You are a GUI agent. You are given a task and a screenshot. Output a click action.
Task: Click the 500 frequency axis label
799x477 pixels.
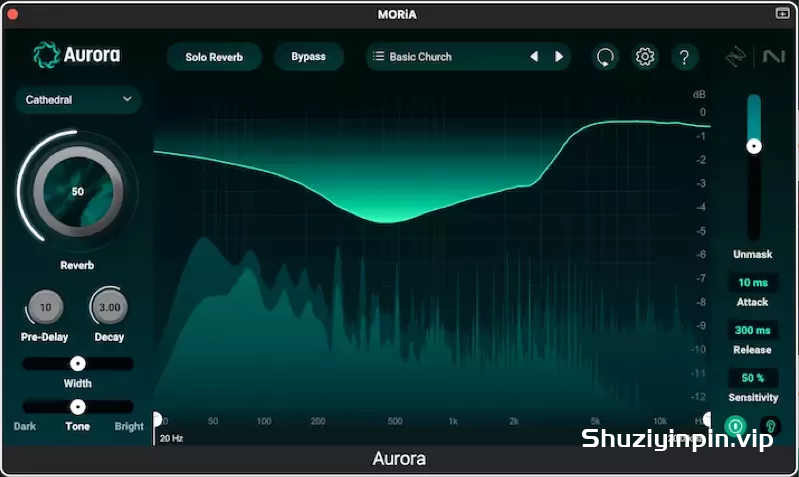[395, 421]
